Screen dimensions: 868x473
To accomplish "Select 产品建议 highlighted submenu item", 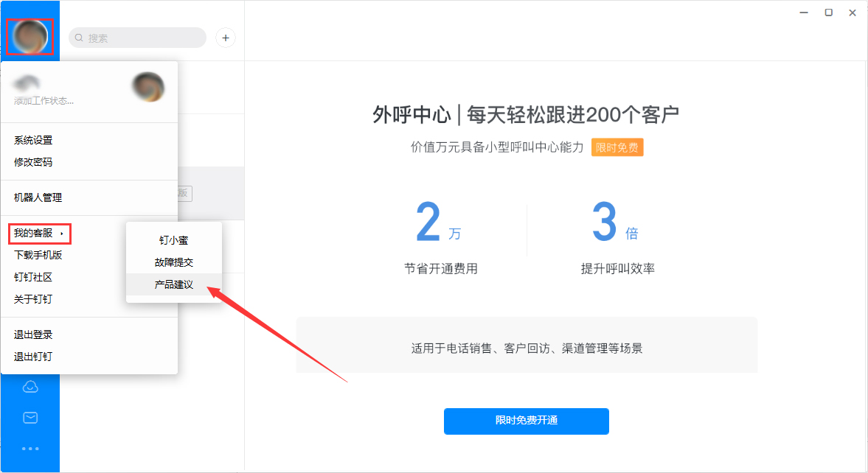I will click(x=175, y=285).
